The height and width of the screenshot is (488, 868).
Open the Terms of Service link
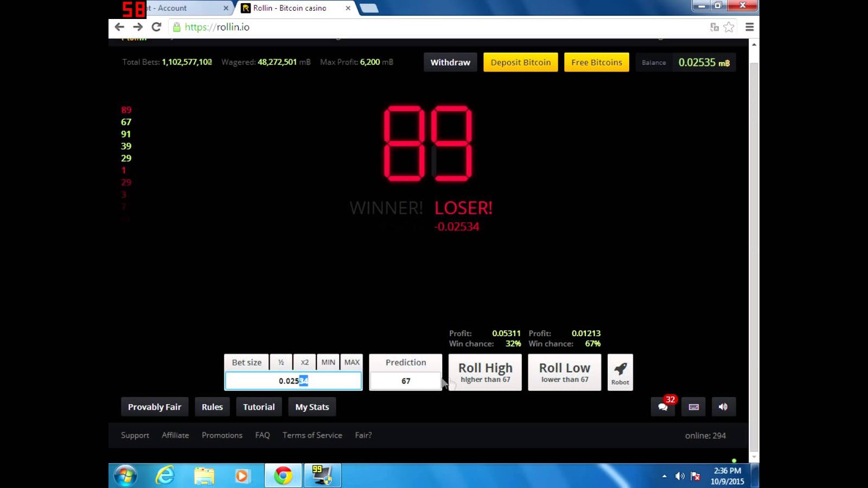pyautogui.click(x=312, y=435)
